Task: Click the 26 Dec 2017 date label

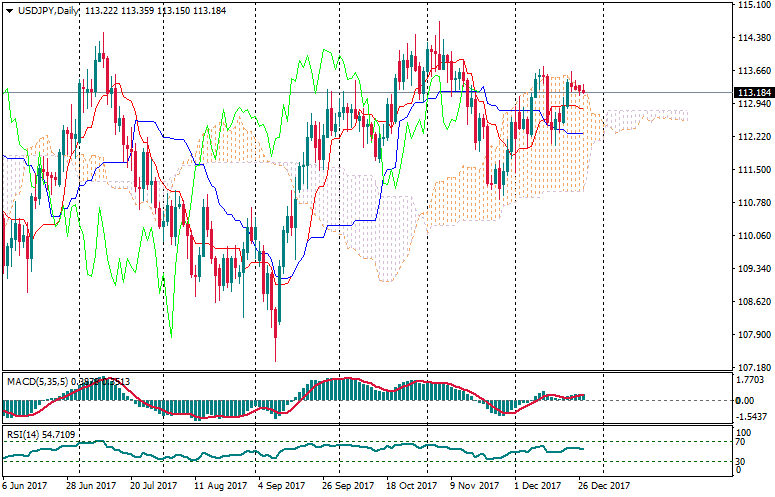Action: tap(604, 486)
